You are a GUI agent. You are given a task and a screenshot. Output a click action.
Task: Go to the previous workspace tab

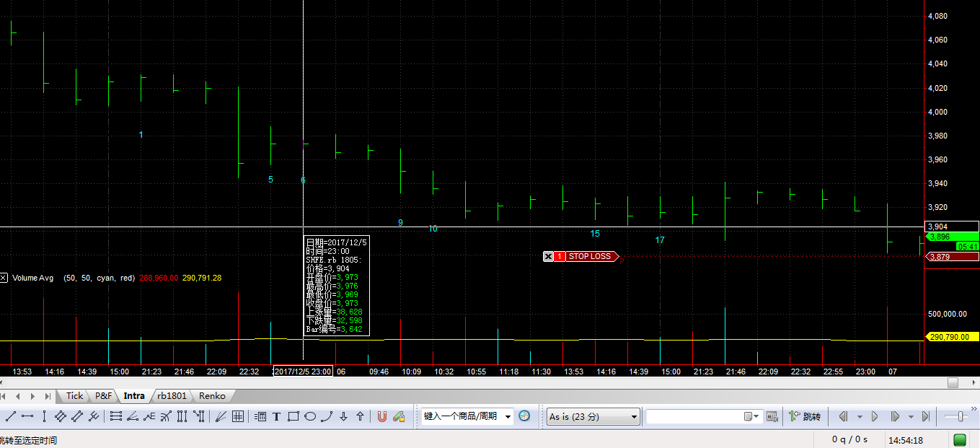(19, 396)
